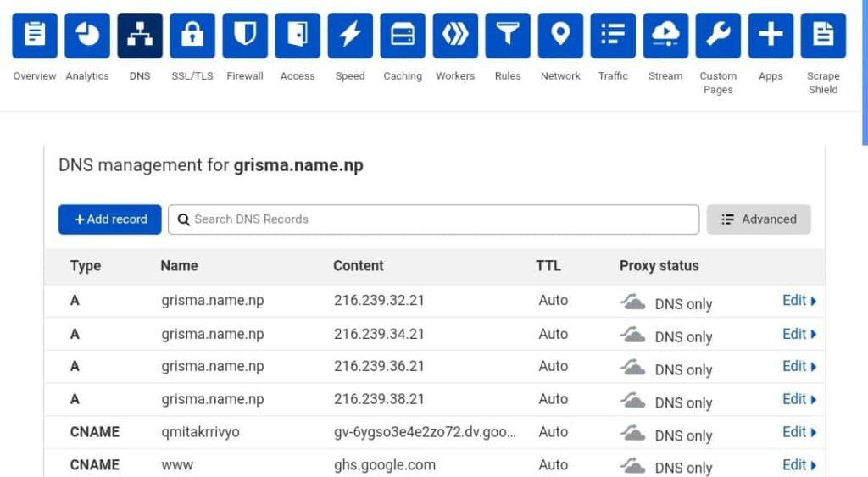The width and height of the screenshot is (868, 477).
Task: Click the Caching label text
Action: [x=403, y=76]
